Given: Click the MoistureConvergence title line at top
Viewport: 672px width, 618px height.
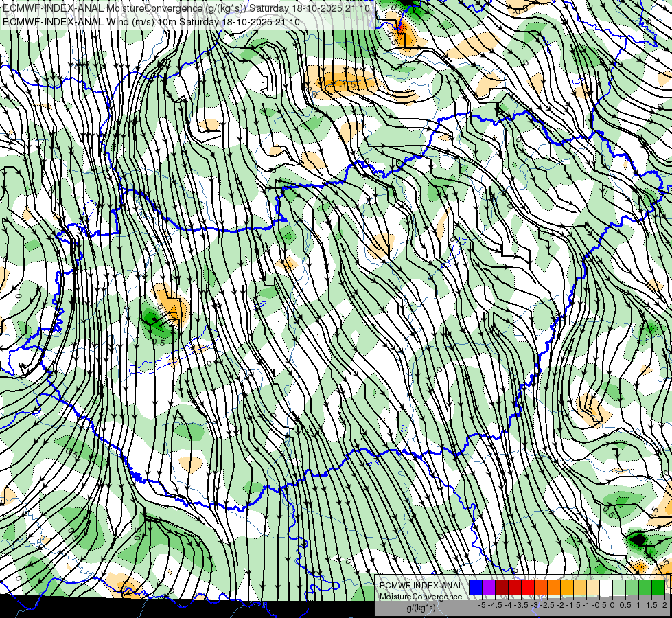Looking at the screenshot, I should pyautogui.click(x=188, y=8).
